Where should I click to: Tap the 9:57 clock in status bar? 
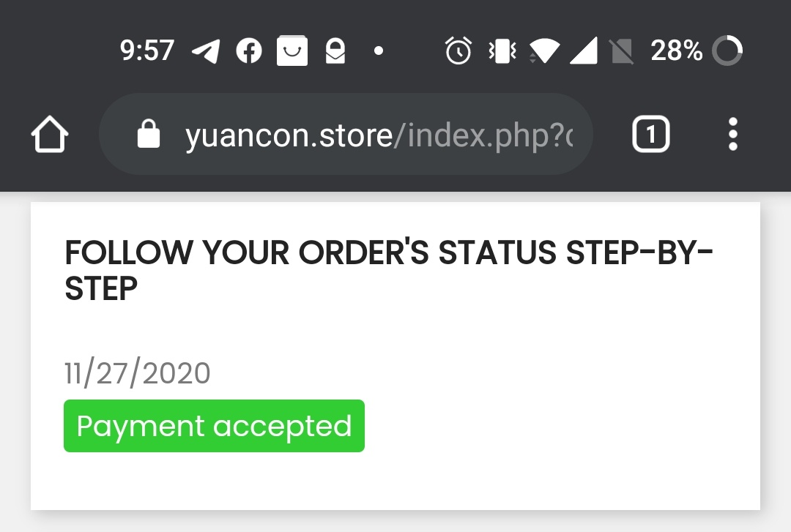[x=146, y=51]
